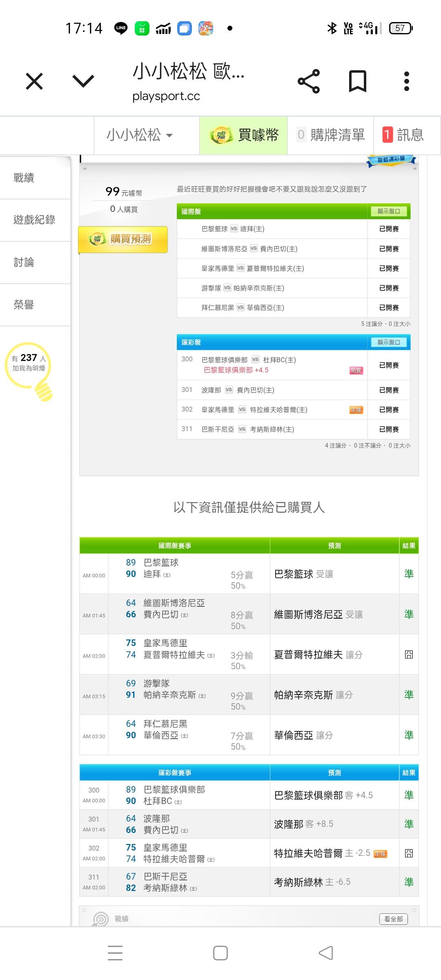Open 購牌清單 purchase list
This screenshot has height=980, width=441.
(x=331, y=135)
